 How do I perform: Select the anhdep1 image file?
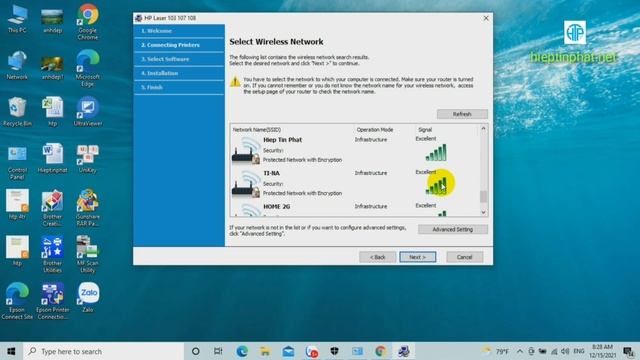[52, 67]
